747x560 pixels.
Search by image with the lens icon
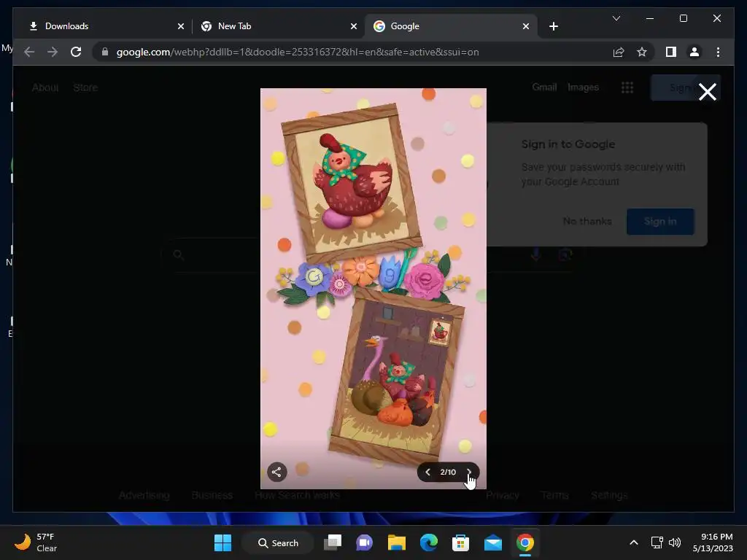coord(565,254)
